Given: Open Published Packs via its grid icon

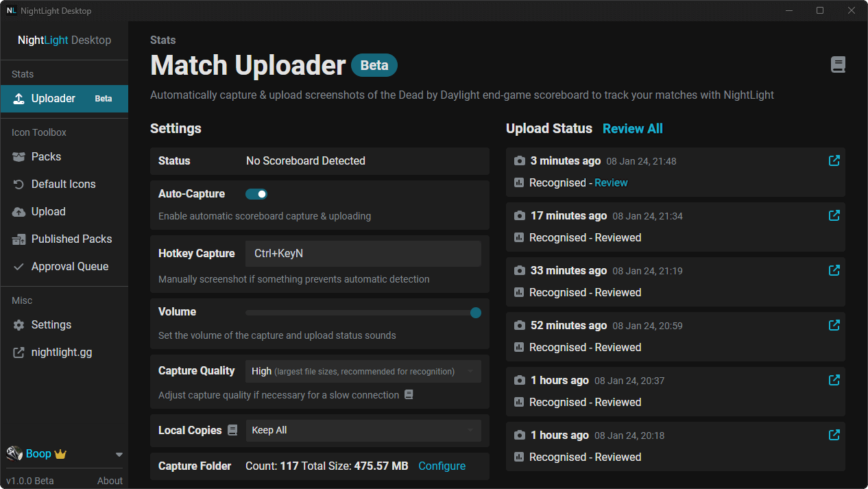Looking at the screenshot, I should (20, 239).
